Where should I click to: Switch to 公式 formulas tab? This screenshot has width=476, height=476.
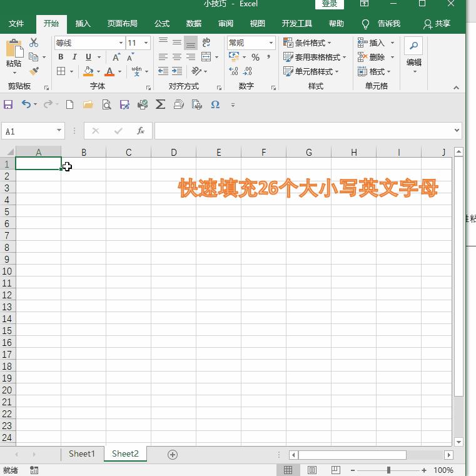click(x=162, y=24)
